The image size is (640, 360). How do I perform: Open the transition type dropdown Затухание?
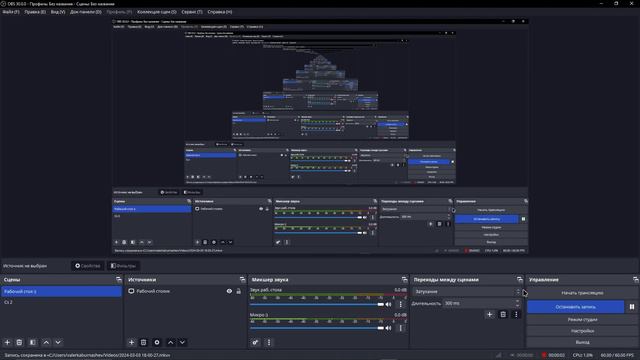pyautogui.click(x=467, y=291)
